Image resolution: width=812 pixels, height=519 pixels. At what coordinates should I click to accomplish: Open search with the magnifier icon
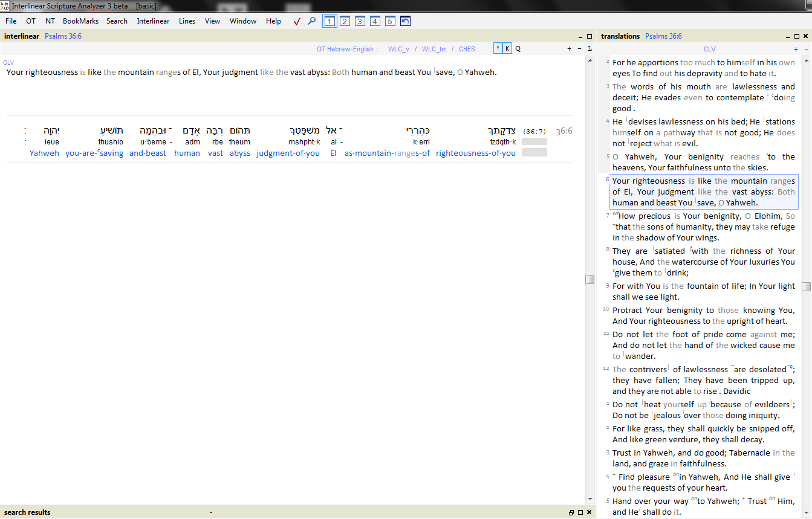[312, 21]
